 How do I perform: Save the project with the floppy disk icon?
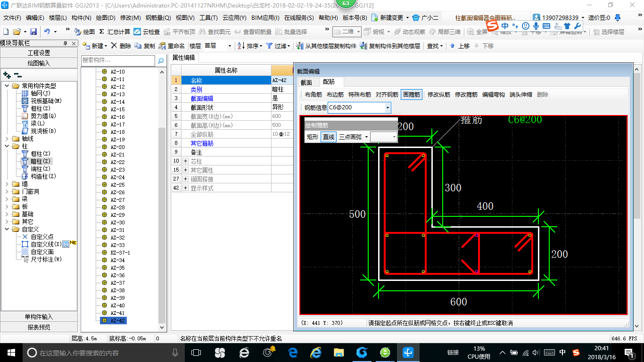[33, 32]
